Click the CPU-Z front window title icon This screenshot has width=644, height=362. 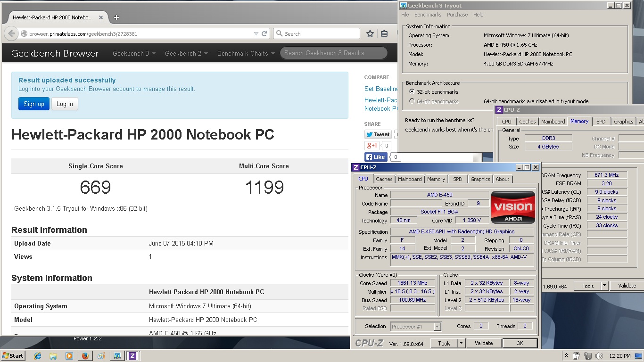coord(356,167)
